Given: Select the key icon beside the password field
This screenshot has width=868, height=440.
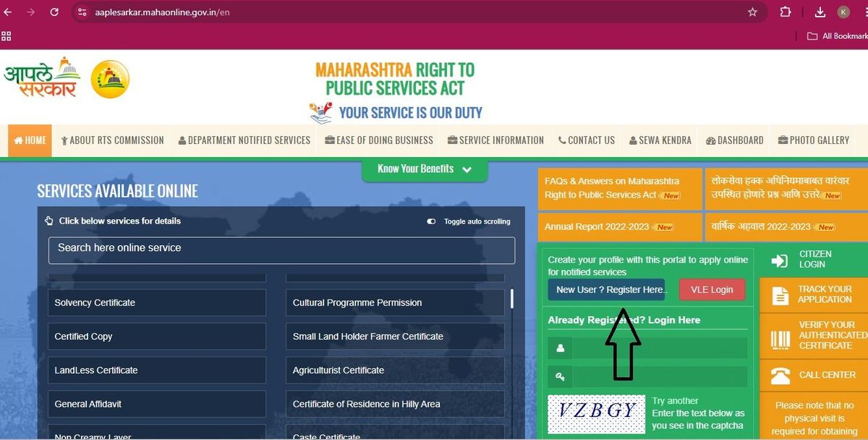Looking at the screenshot, I should [560, 376].
